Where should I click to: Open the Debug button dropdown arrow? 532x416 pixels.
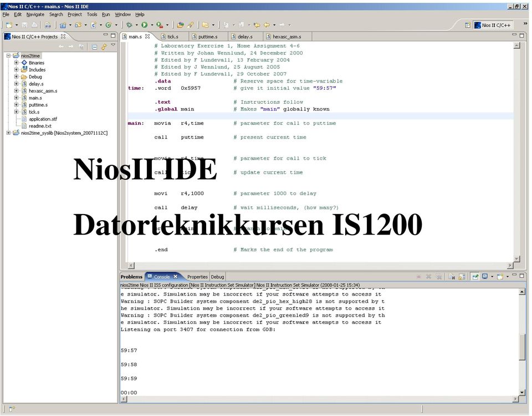point(136,25)
